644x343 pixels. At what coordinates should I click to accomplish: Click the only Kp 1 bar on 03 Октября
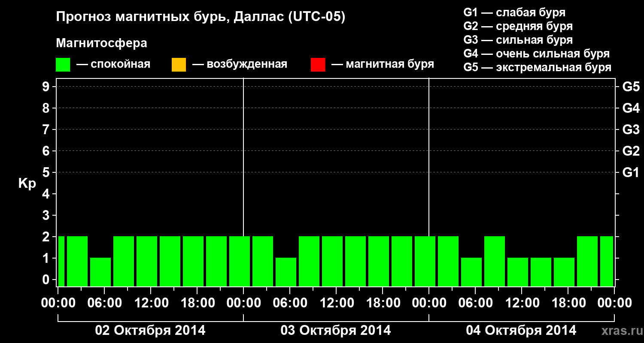pyautogui.click(x=286, y=272)
